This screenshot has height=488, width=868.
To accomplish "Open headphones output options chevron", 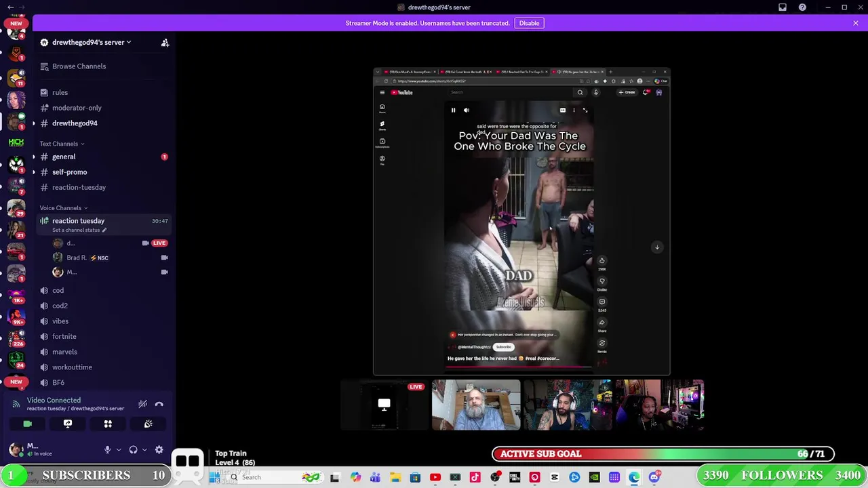I will click(144, 449).
